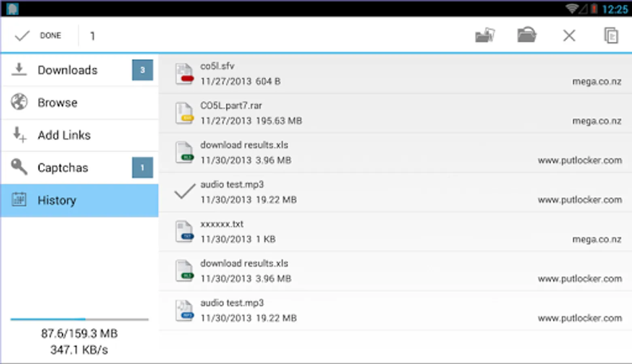Copy the selected item's link with the copy icon
The width and height of the screenshot is (632, 364).
point(611,36)
